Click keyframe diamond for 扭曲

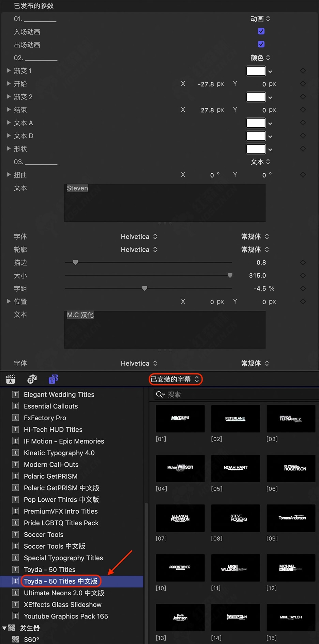coord(303,175)
